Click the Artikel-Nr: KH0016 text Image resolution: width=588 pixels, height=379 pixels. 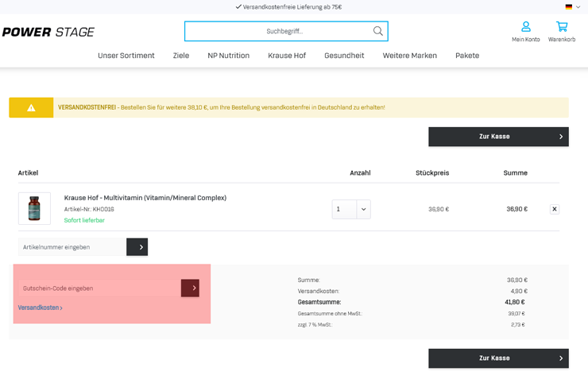tap(89, 209)
